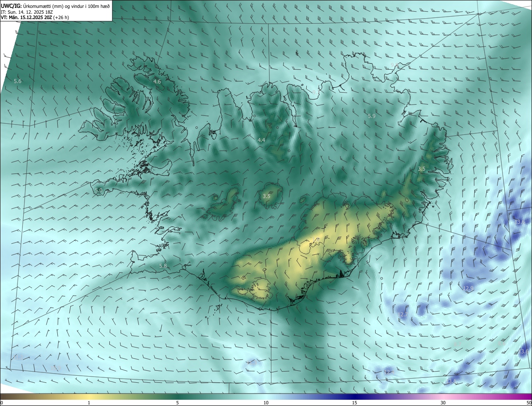
Task: Click the colour scale tick label 5
Action: [x=177, y=403]
